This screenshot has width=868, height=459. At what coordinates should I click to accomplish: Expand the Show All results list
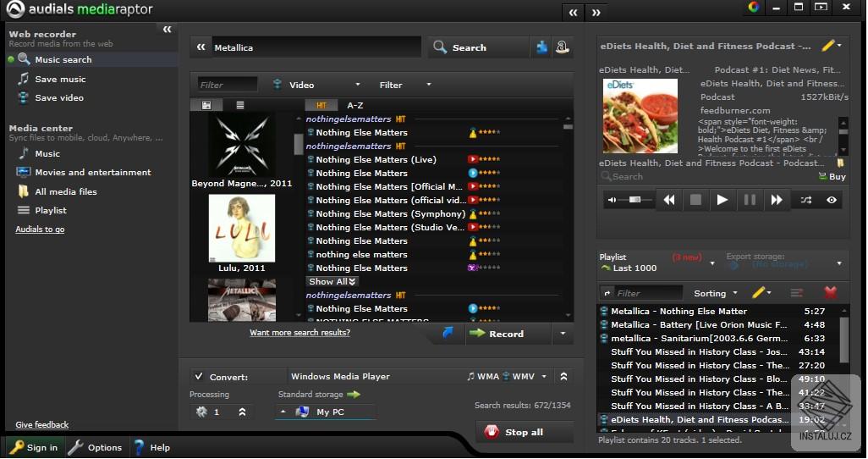click(332, 281)
